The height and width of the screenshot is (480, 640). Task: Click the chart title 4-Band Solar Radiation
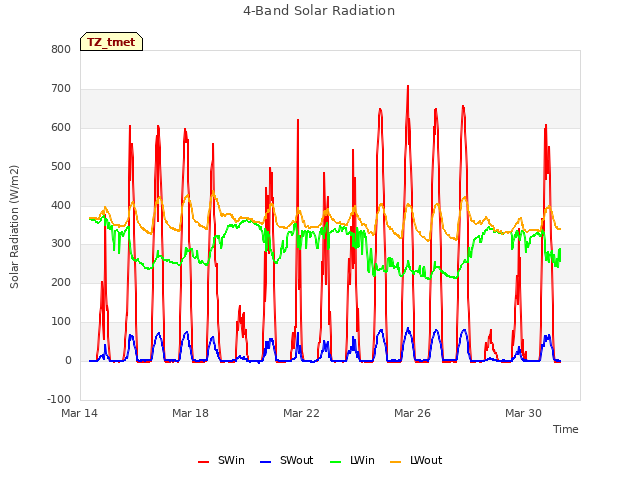tap(319, 11)
